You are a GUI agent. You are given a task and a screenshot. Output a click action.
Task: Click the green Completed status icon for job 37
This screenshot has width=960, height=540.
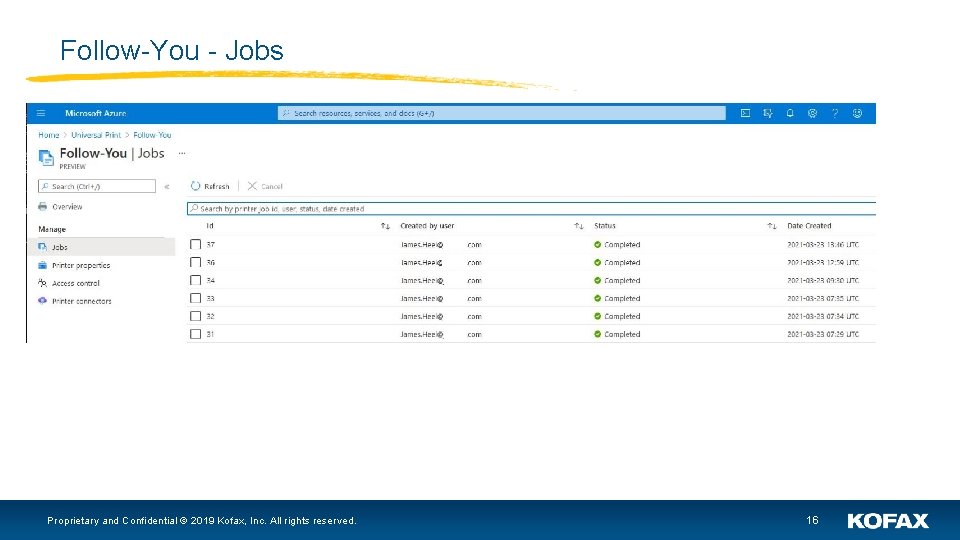coord(598,244)
